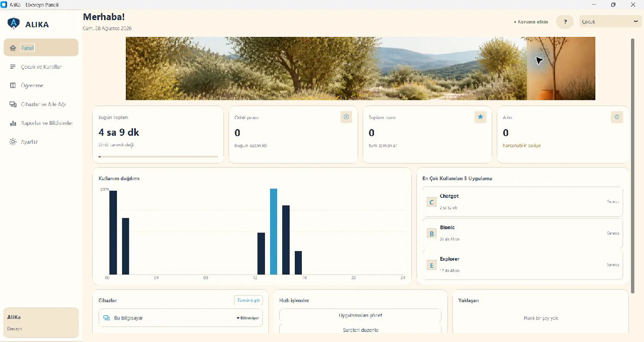Click the Chatgpt letter C icon

(431, 202)
